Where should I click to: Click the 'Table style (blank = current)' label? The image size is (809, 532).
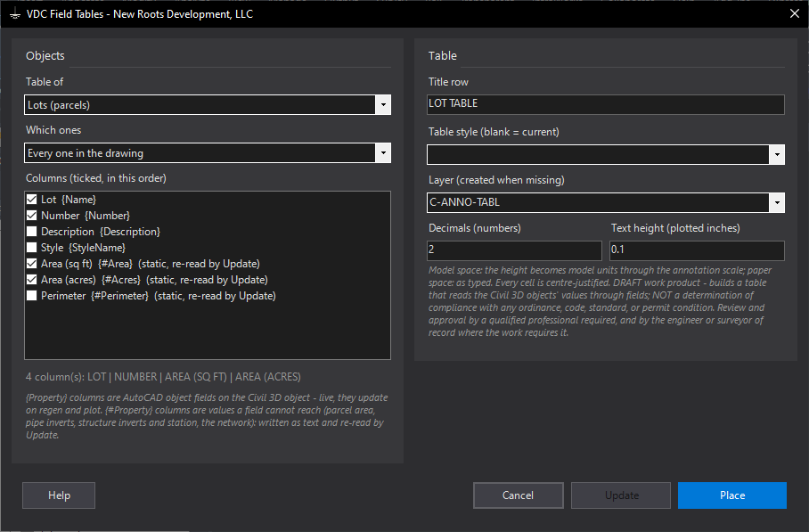point(494,132)
